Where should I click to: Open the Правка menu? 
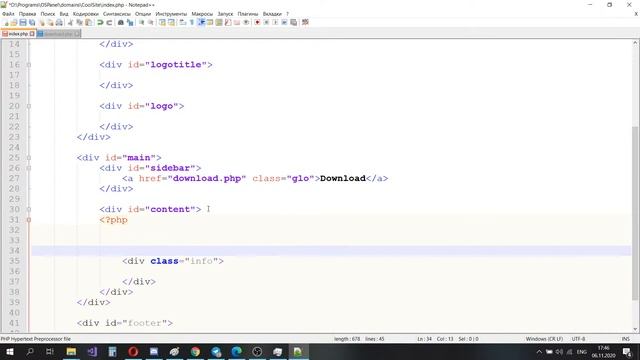click(x=27, y=14)
